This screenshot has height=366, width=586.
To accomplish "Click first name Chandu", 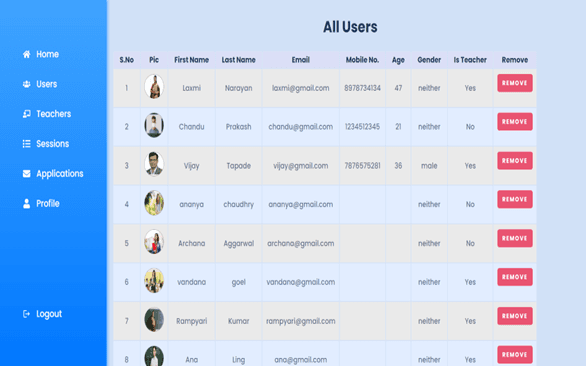I will tap(191, 127).
